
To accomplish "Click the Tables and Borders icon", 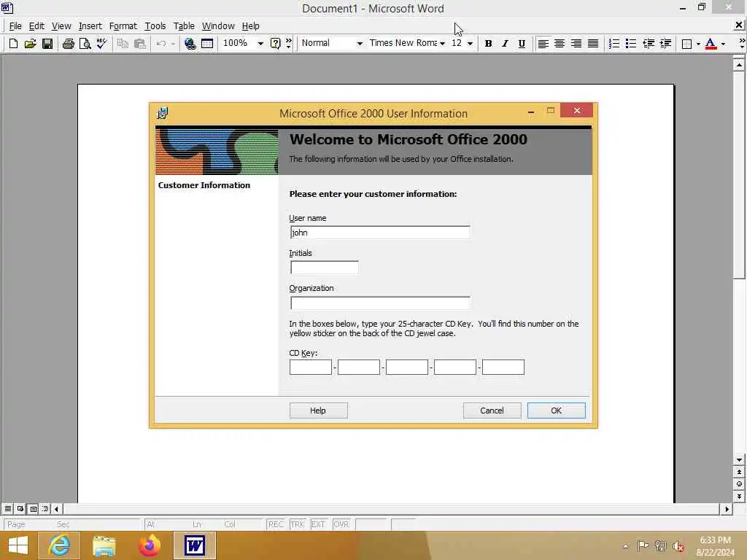I will [207, 44].
